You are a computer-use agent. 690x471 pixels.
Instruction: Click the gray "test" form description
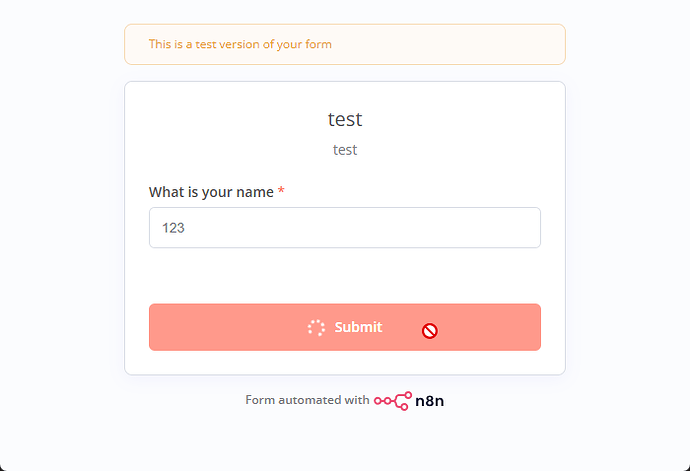[x=345, y=150]
